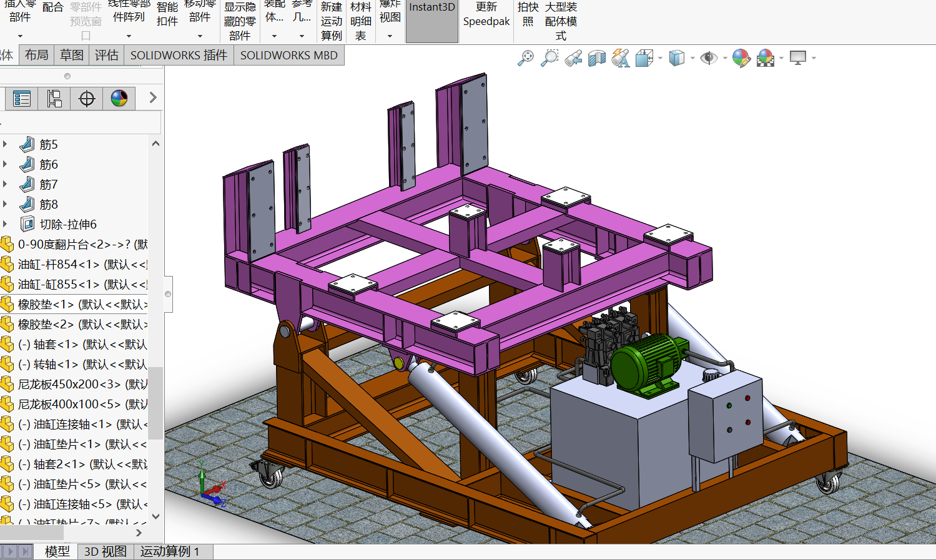Click the Previous View icon

573,59
